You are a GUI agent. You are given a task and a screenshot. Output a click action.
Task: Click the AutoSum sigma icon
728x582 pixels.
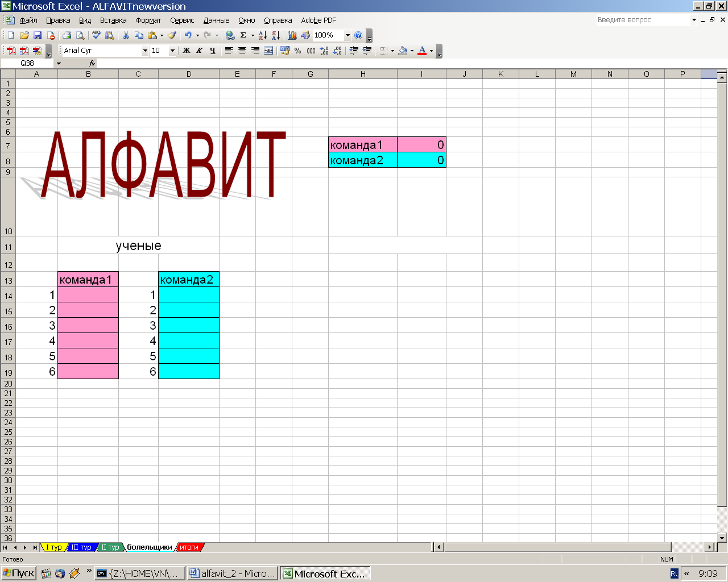(x=243, y=35)
